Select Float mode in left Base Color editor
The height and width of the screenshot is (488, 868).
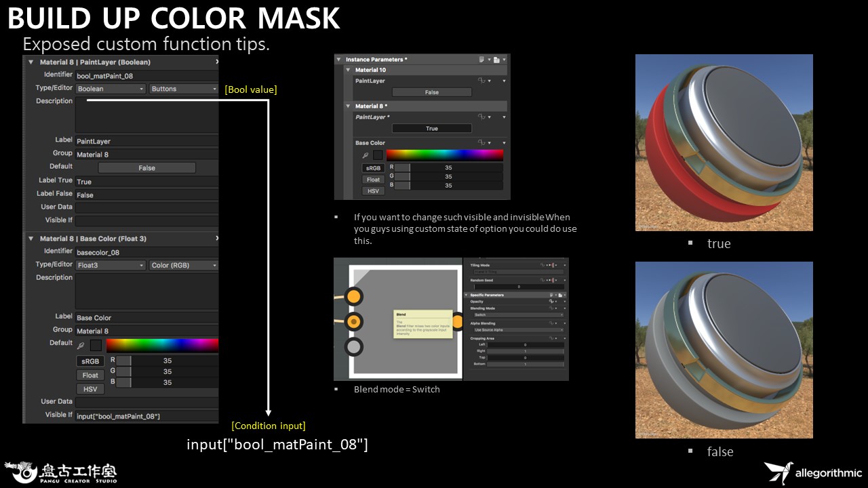[x=90, y=375]
